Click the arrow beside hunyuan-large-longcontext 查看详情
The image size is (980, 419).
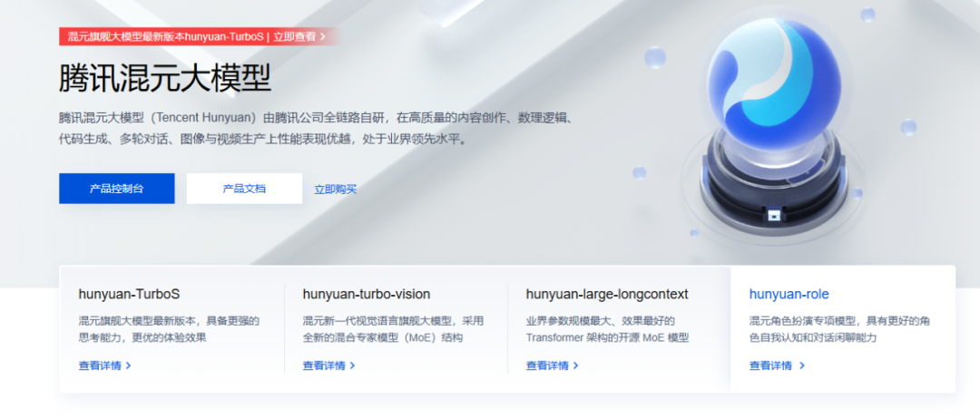575,365
